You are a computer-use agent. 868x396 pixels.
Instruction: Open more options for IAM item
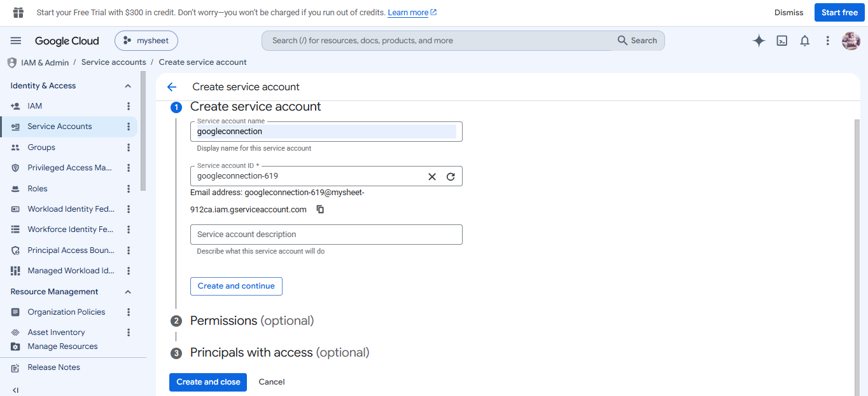[129, 106]
